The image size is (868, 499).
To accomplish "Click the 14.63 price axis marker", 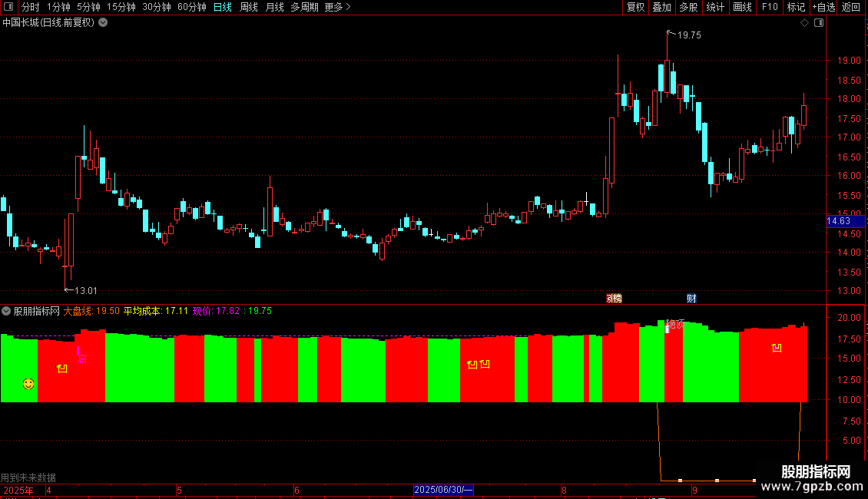I will (845, 221).
